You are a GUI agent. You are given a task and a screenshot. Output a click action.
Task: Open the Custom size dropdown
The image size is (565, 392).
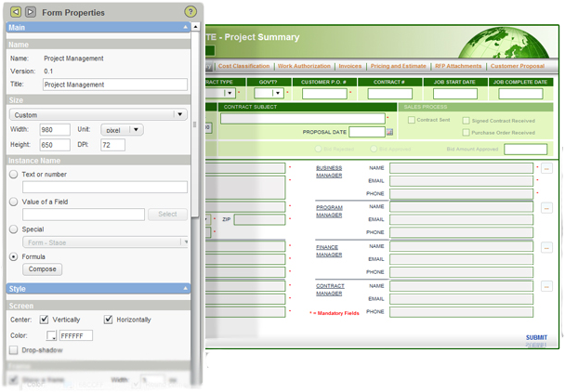pos(98,115)
